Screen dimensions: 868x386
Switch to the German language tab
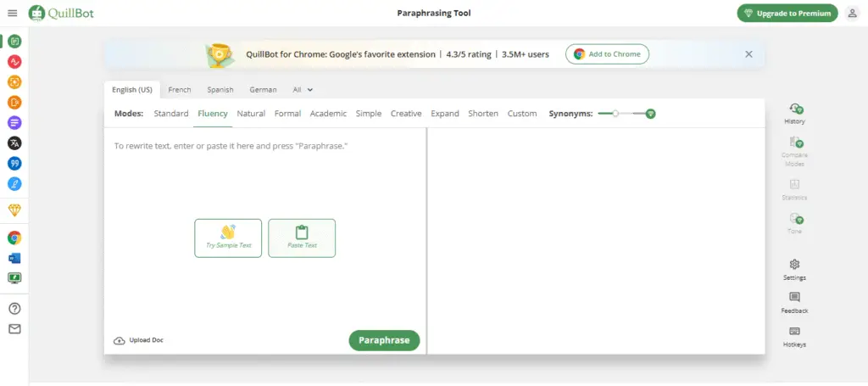pos(263,90)
